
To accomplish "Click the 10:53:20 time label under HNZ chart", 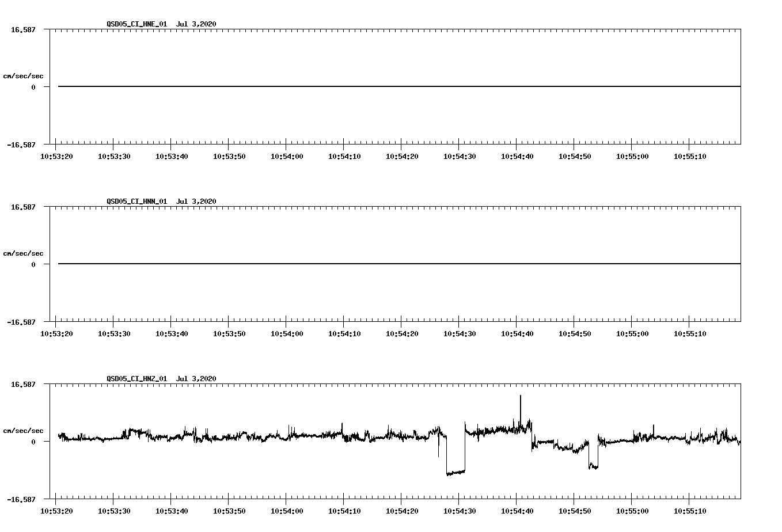I will 56,511.
